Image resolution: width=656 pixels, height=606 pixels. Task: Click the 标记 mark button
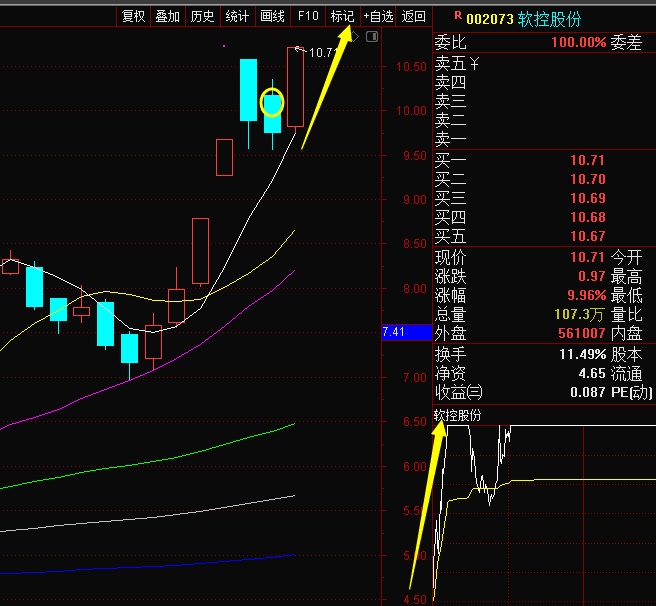coord(342,16)
